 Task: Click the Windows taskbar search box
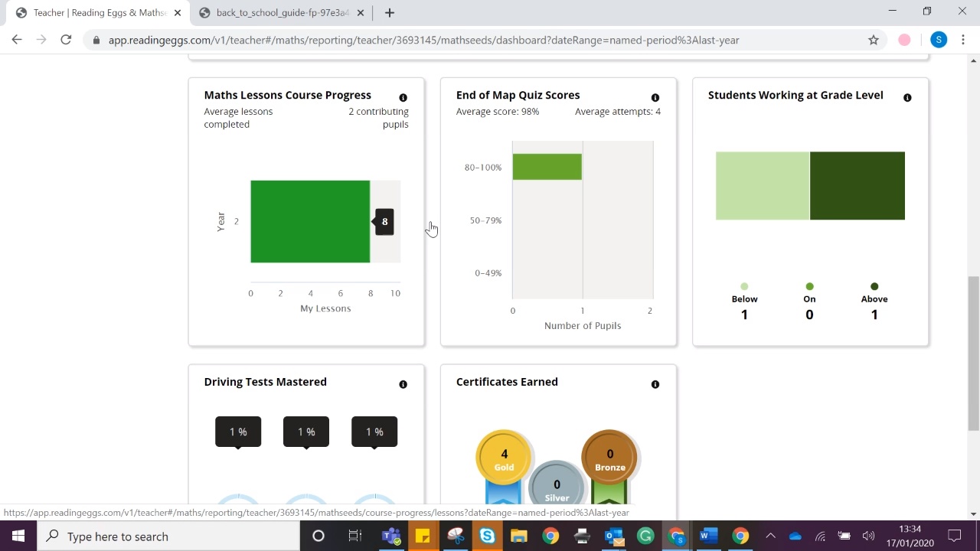[x=168, y=536]
